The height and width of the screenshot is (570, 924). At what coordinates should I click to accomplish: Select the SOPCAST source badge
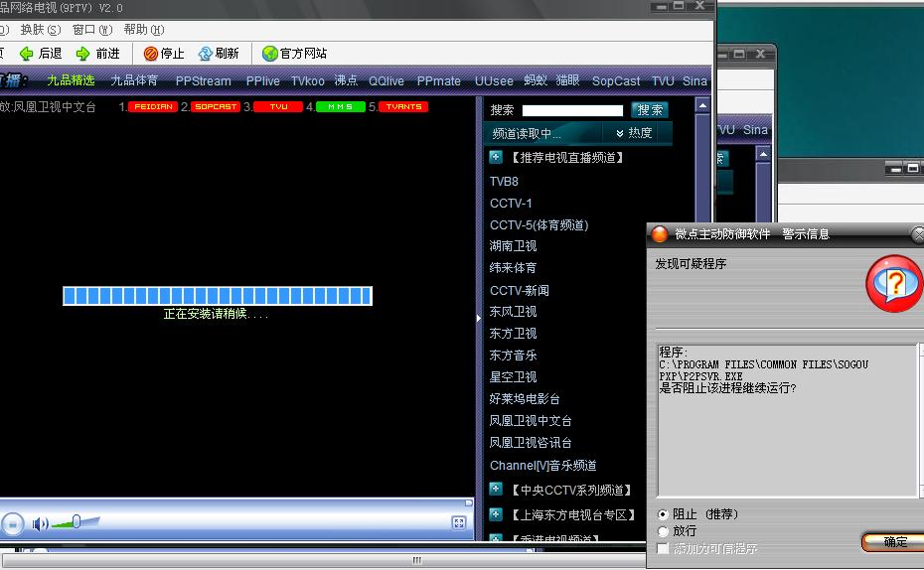click(x=216, y=106)
